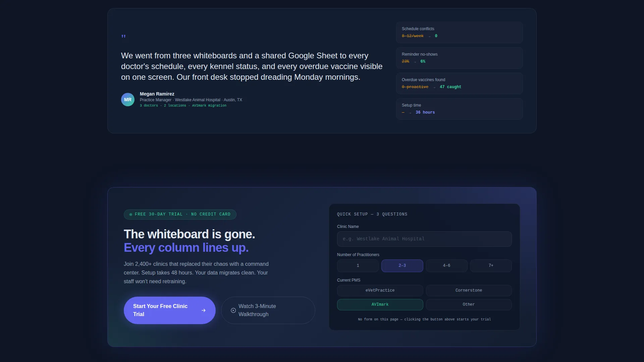This screenshot has width=644, height=362.
Task: Click the '6%' no-show value
Action: (x=423, y=62)
